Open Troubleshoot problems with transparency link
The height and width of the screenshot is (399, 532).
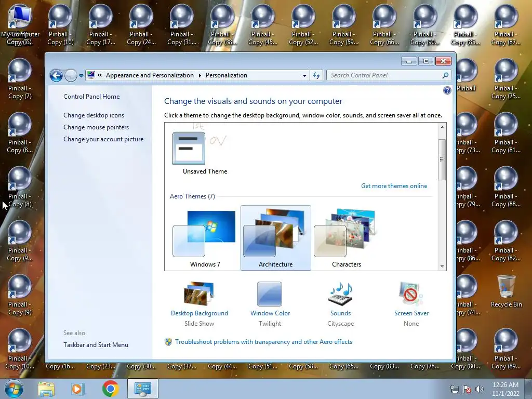pos(263,342)
